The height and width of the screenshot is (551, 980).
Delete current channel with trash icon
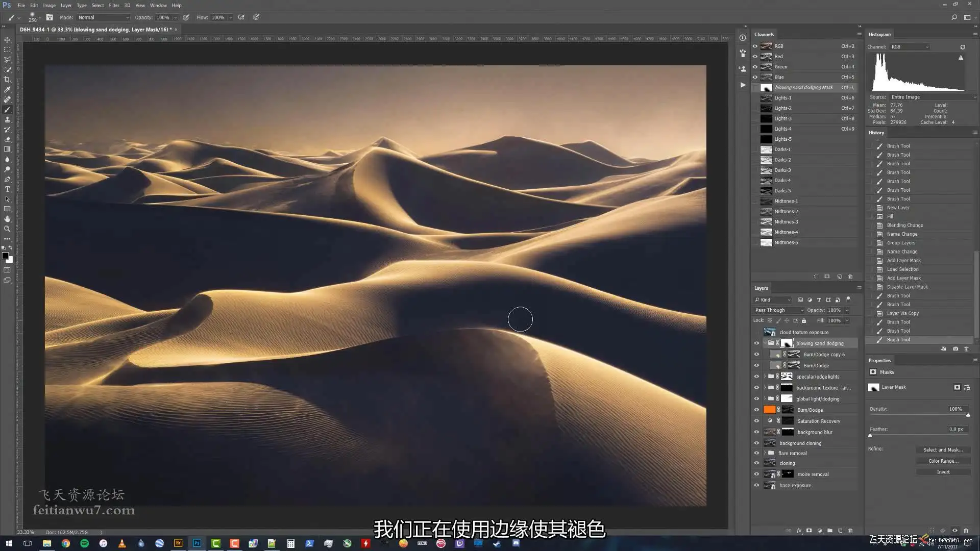[850, 277]
